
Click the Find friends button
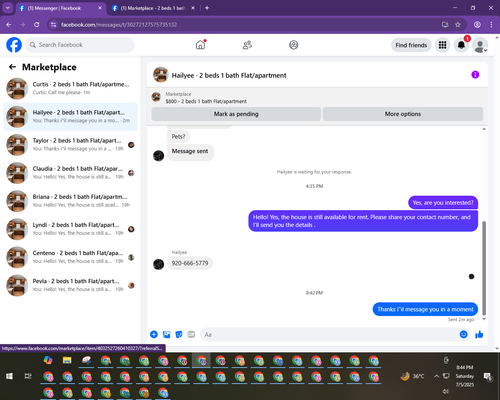coord(411,45)
